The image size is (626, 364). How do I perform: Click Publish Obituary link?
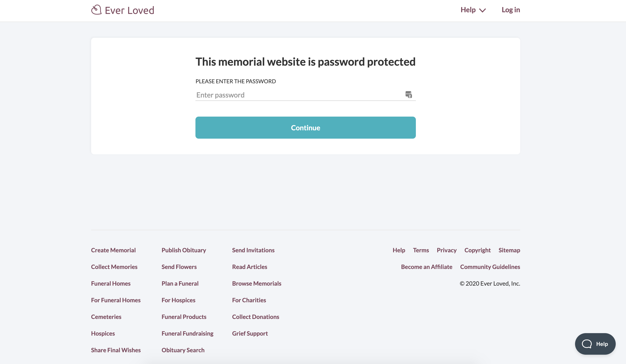pyautogui.click(x=184, y=250)
